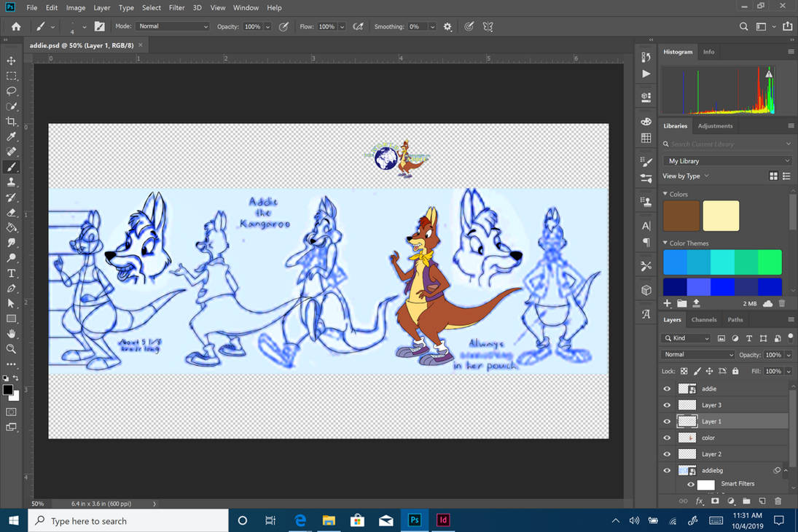Viewport: 798px width, 532px height.
Task: Open the brush Mode dropdown
Action: 173,26
